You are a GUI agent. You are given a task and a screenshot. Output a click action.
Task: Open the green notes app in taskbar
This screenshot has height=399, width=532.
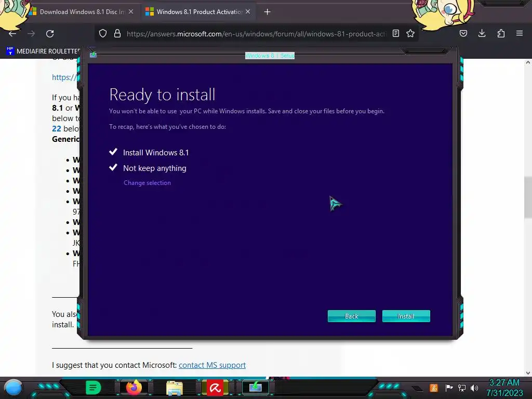[x=94, y=388]
